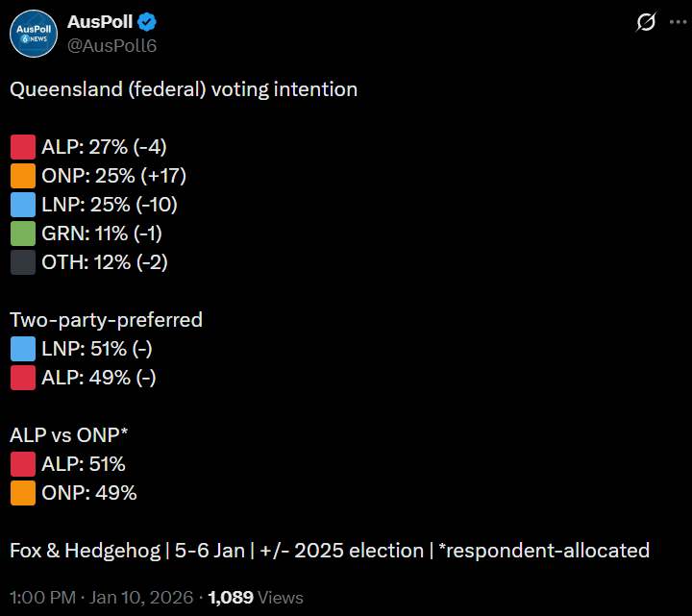Open the three-dot more options menu

pyautogui.click(x=677, y=22)
